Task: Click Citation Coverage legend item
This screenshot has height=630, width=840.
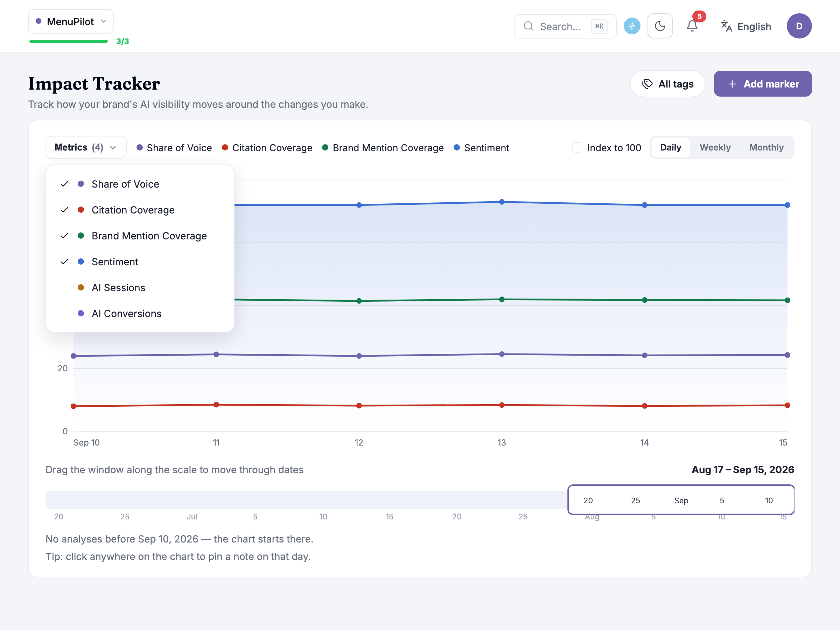Action: 267,148
